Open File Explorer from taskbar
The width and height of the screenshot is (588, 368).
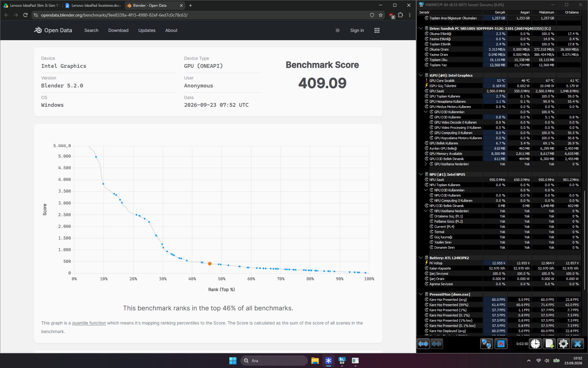coord(315,361)
